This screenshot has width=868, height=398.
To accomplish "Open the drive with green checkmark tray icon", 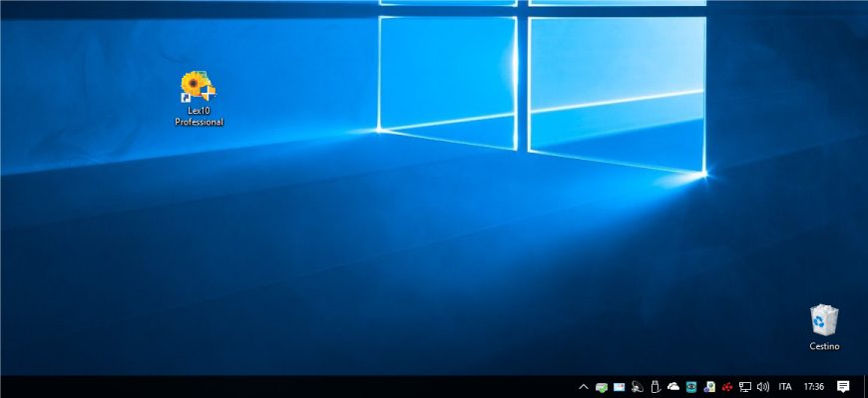I will pos(602,387).
